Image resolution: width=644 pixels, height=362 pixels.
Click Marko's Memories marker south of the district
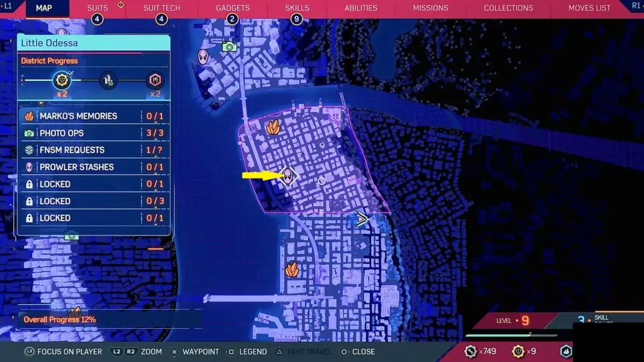[292, 270]
